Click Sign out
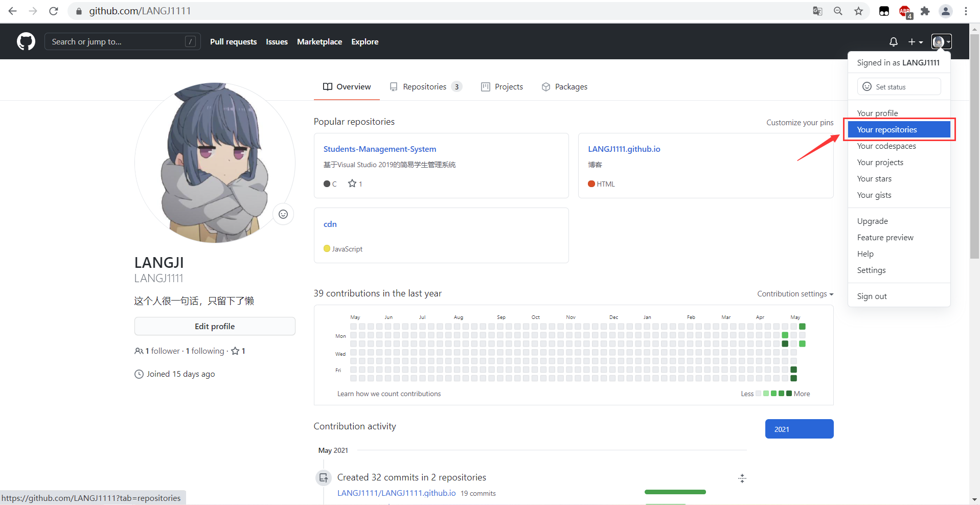The image size is (980, 505). coord(899,296)
